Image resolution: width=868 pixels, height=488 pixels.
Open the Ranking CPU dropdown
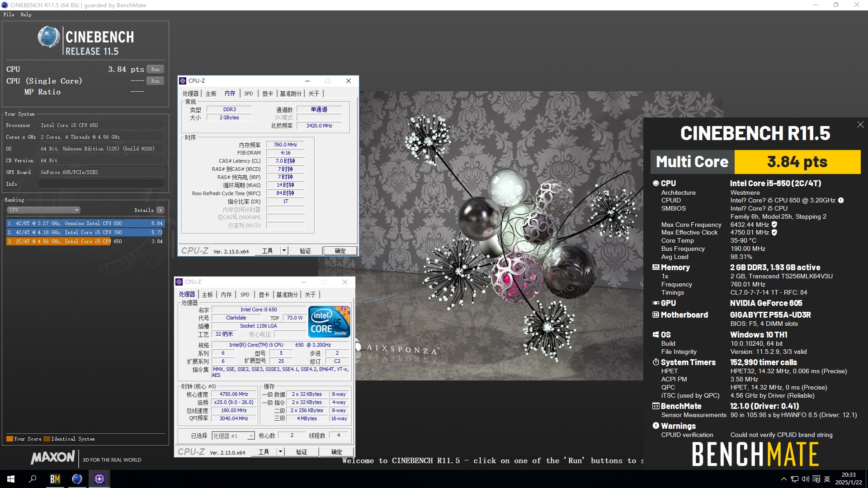[x=43, y=210]
